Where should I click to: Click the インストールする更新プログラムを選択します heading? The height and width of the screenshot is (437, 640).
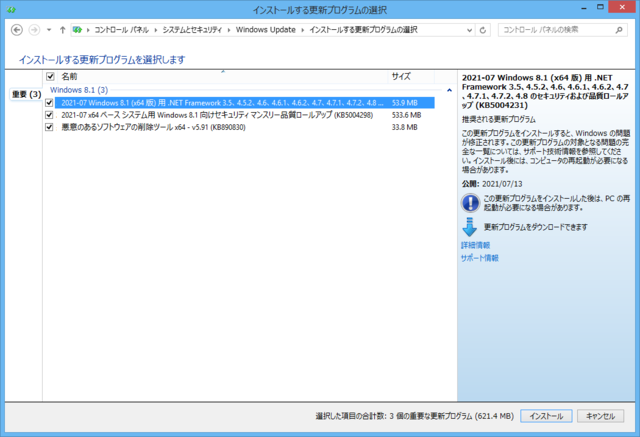pos(102,60)
